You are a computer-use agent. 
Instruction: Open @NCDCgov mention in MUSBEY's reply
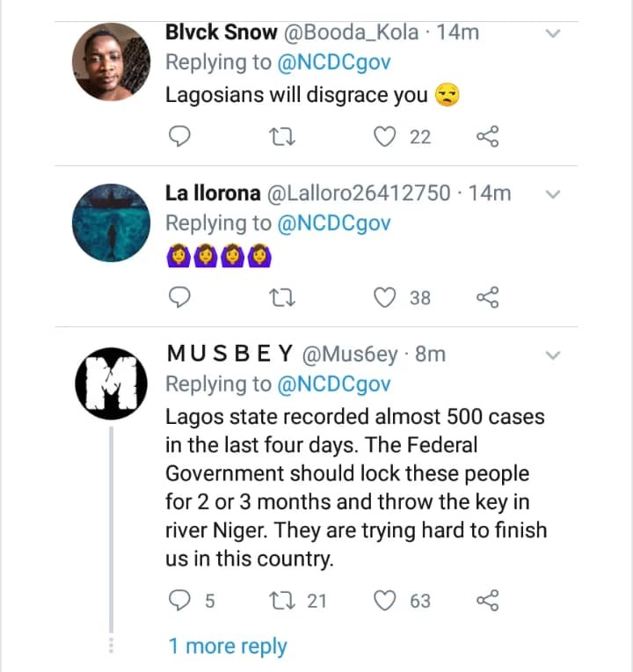click(334, 384)
